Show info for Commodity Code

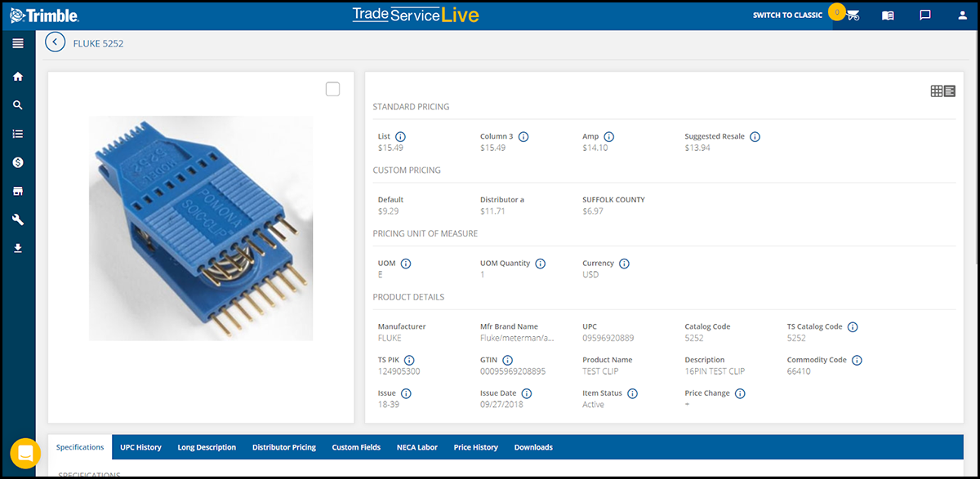857,360
